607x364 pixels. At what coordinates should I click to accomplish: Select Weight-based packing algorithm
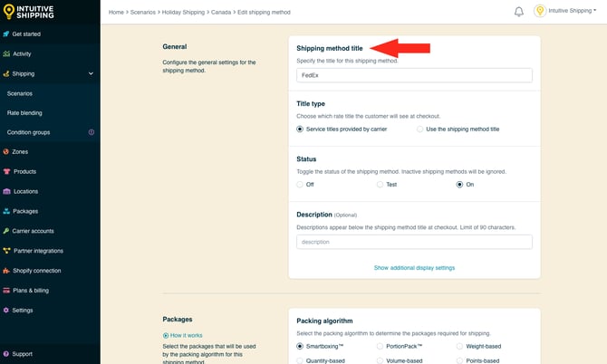[x=459, y=346]
